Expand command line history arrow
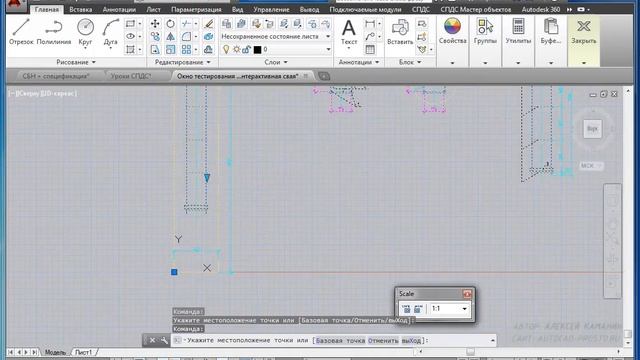Screen dimensions: 640x360 [x=493, y=340]
